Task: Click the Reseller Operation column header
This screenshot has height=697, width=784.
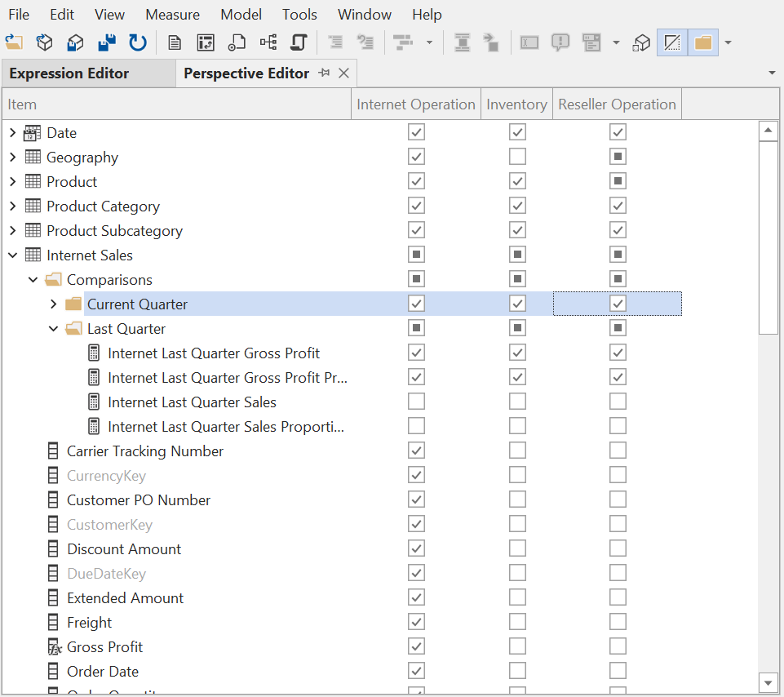Action: [x=617, y=104]
